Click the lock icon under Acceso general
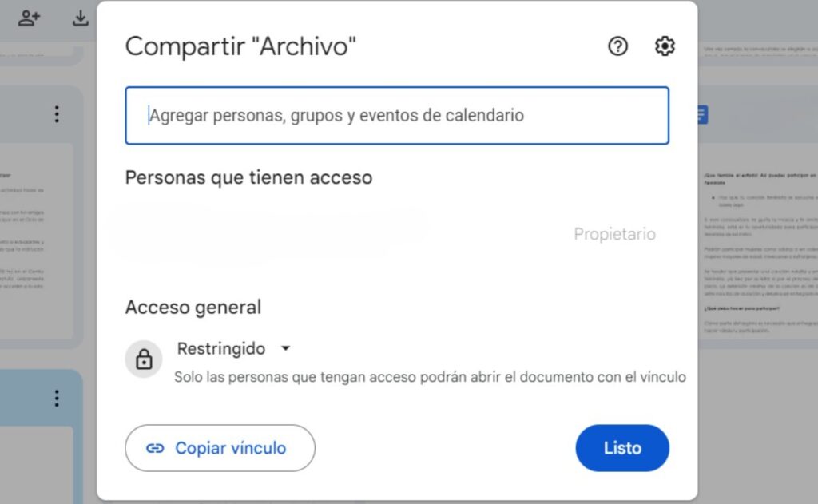The height and width of the screenshot is (504, 818). [x=144, y=359]
